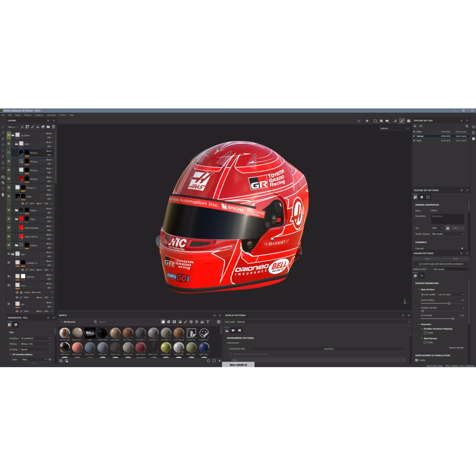Screen dimensions: 476x476
Task: Open the Filtering Bilinear HQ dropdown
Action: click(x=36, y=344)
